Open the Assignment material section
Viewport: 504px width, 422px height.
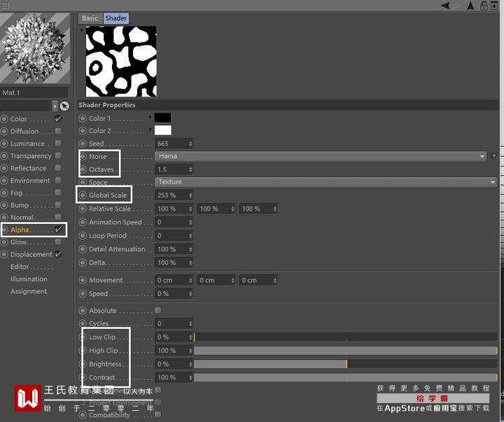(x=29, y=291)
